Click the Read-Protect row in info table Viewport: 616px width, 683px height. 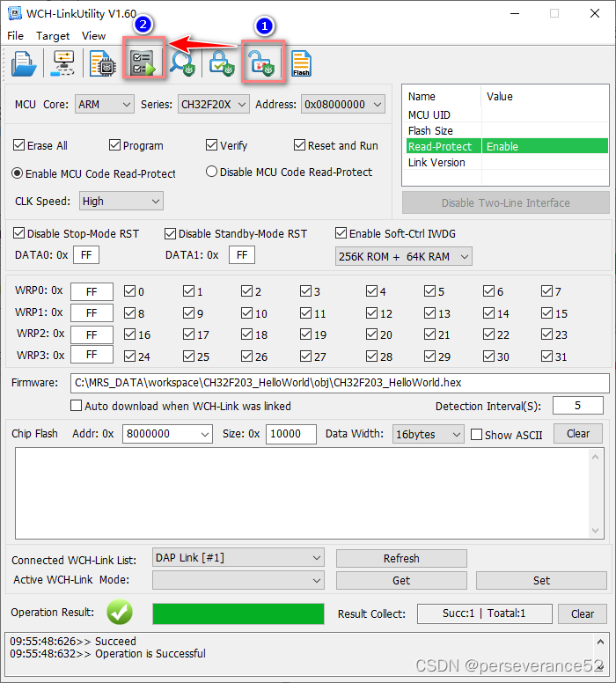507,146
